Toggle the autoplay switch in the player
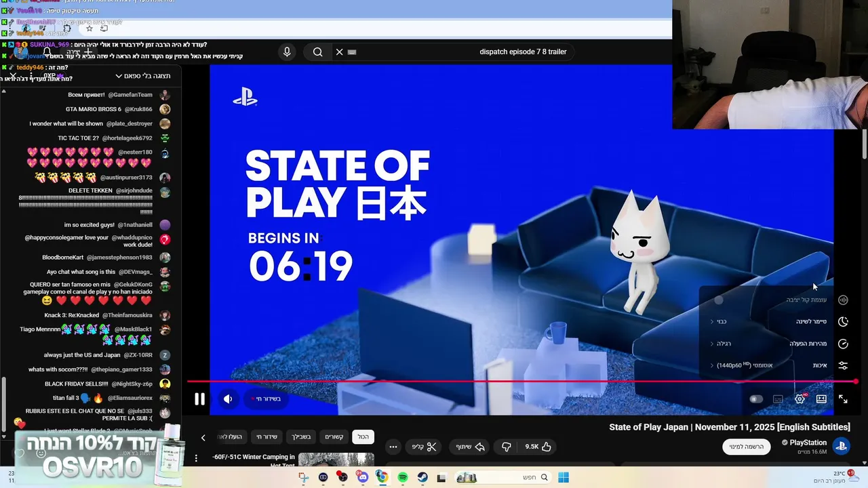 click(756, 399)
